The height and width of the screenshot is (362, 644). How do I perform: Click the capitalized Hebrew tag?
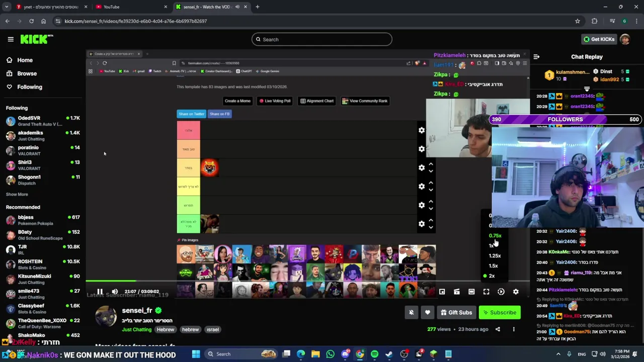click(165, 329)
